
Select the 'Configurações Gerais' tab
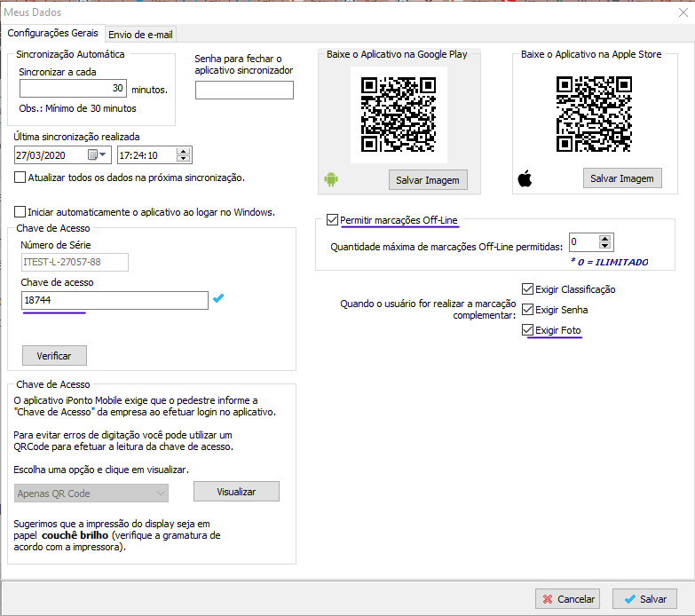click(53, 33)
